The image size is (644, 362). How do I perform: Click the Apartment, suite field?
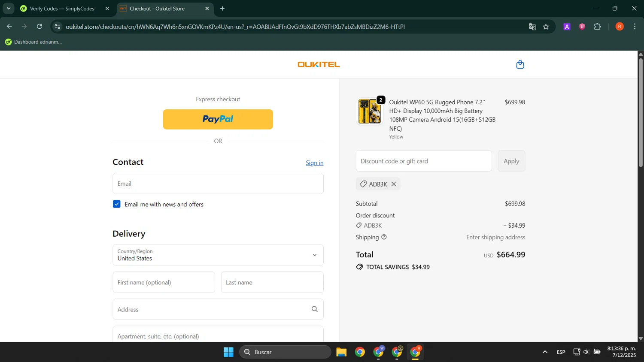coord(218,335)
